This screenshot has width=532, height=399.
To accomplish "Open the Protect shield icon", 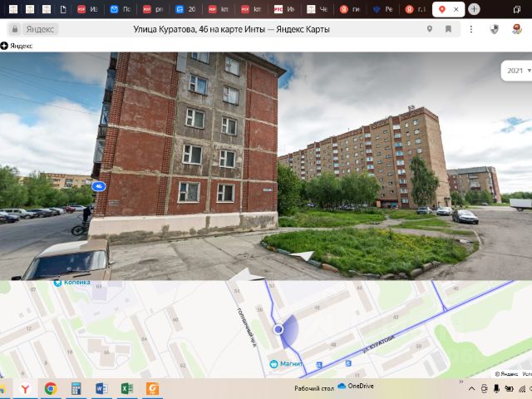I will pyautogui.click(x=495, y=29).
